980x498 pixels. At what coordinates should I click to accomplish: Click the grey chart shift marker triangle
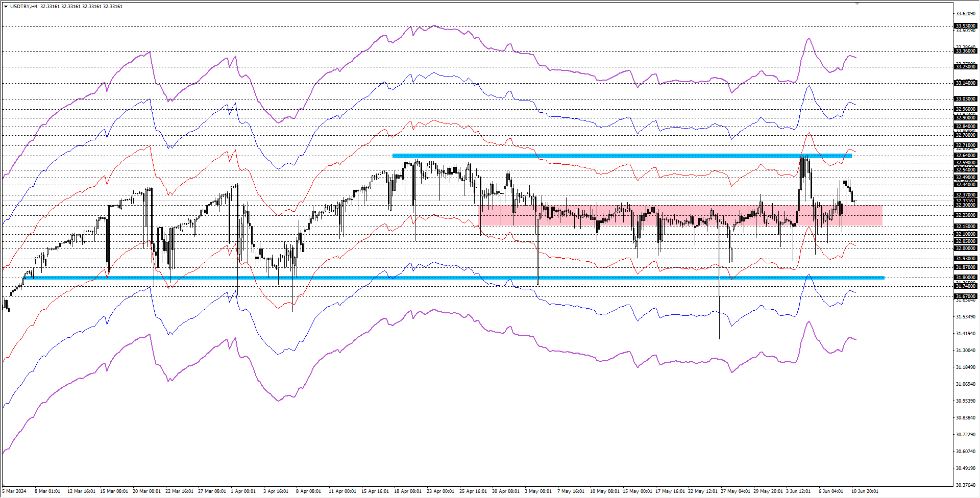click(857, 4)
